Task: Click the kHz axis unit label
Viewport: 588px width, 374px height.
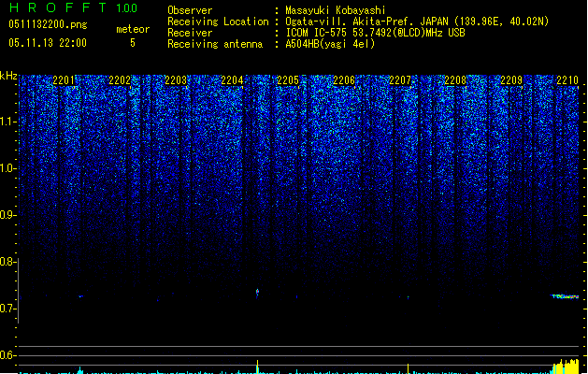Action: click(x=8, y=76)
